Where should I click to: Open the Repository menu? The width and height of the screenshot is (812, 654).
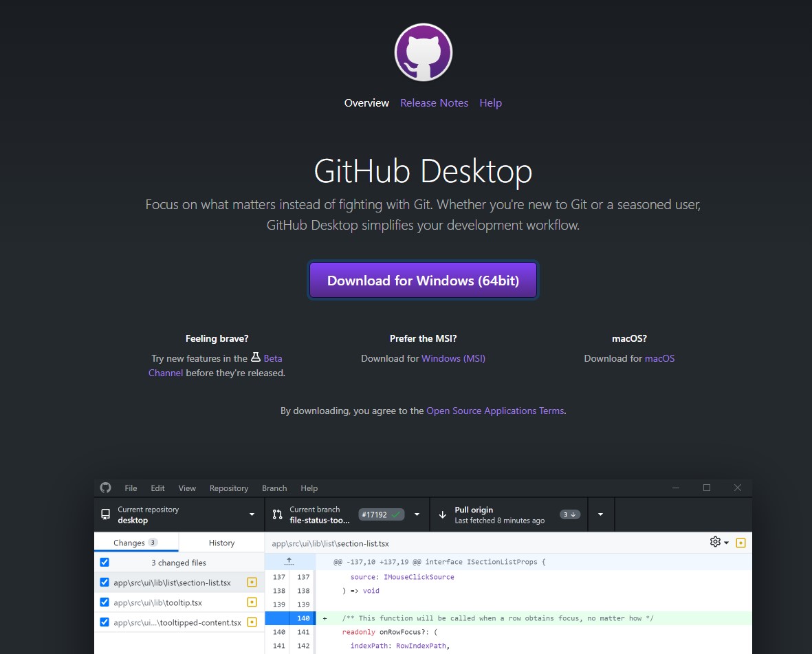tap(228, 488)
